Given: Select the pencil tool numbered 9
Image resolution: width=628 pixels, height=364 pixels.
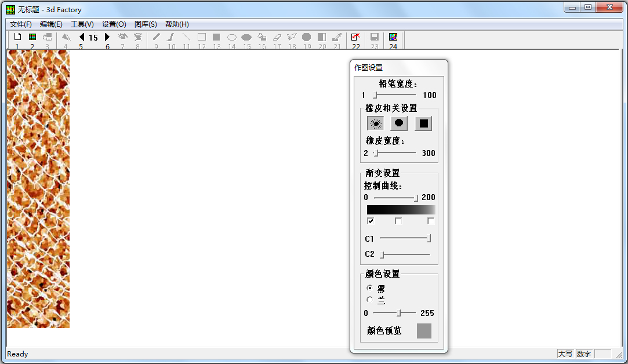Looking at the screenshot, I should [156, 37].
